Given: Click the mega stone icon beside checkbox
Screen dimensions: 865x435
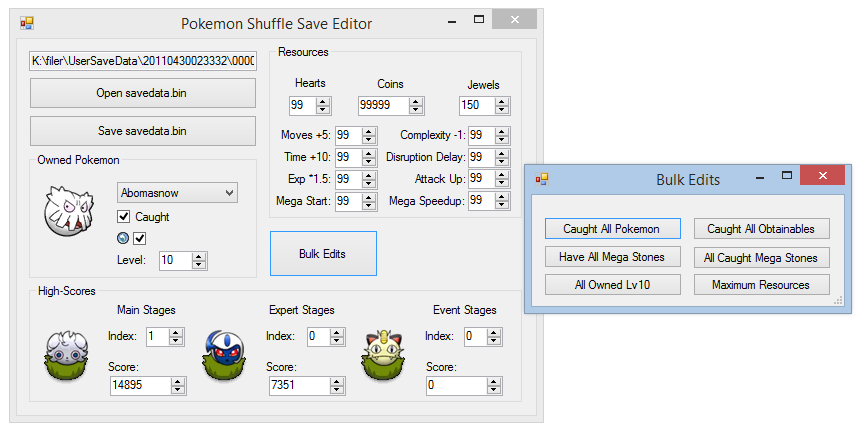Looking at the screenshot, I should pos(123,238).
